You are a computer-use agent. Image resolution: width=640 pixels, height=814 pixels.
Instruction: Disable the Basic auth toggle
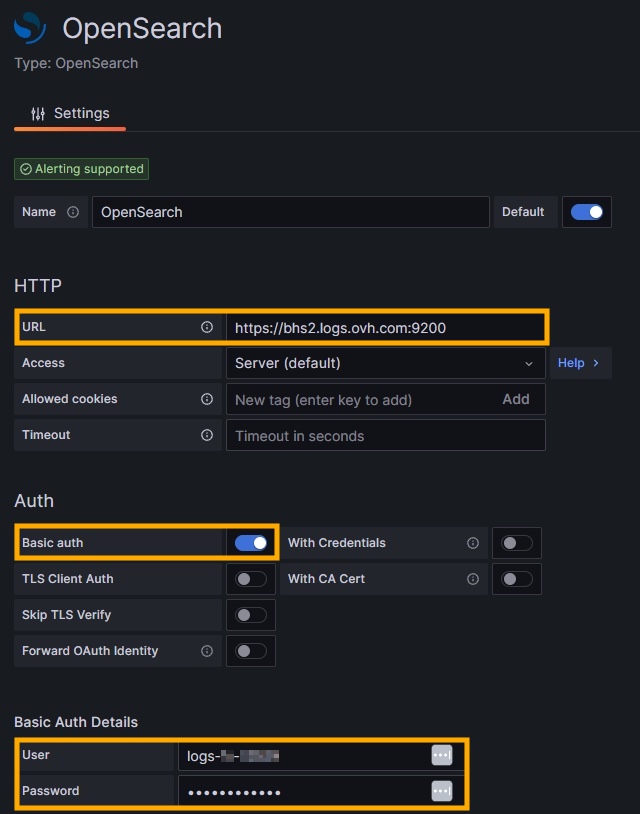[251, 543]
